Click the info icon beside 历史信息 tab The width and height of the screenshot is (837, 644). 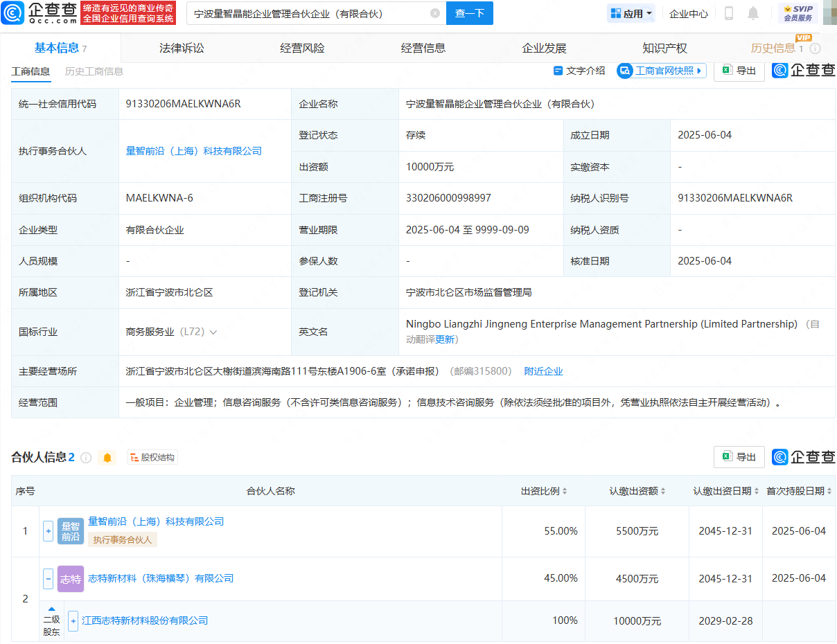[816, 48]
